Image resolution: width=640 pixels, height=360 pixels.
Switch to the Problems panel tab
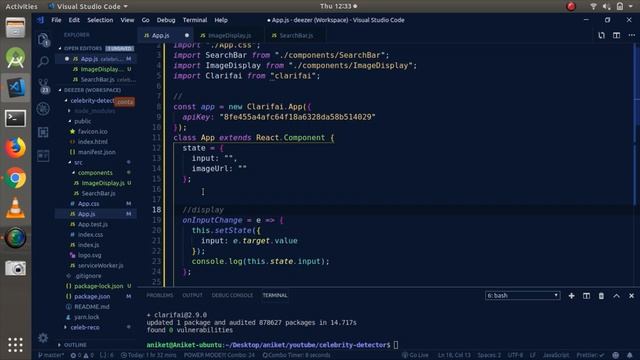tap(160, 295)
